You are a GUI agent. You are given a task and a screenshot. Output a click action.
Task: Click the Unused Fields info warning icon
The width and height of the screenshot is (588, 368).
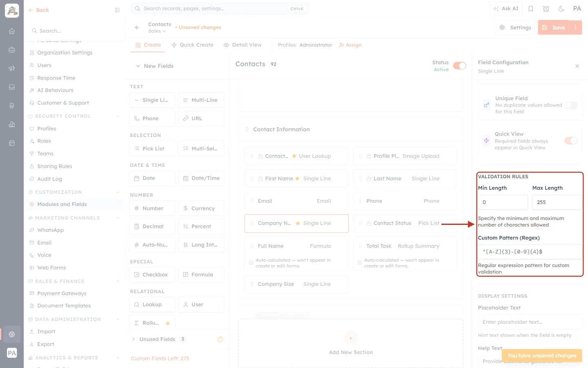pos(220,339)
